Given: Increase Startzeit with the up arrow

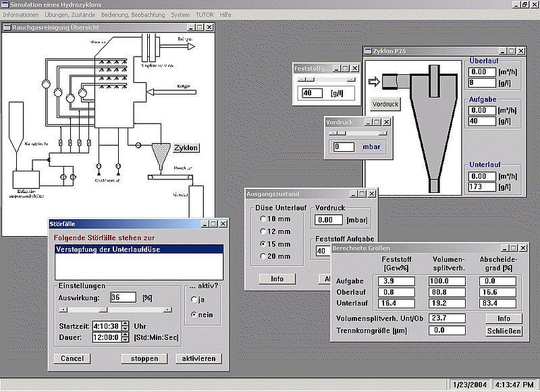Looking at the screenshot, I should (x=126, y=323).
